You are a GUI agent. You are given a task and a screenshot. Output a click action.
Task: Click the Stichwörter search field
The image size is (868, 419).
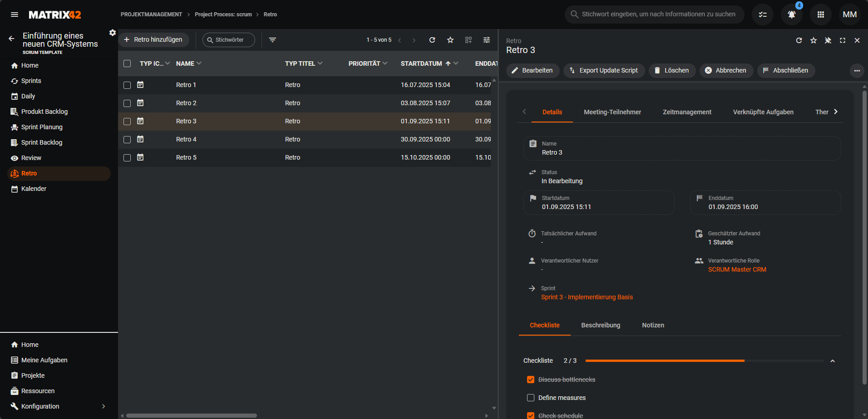(x=229, y=40)
